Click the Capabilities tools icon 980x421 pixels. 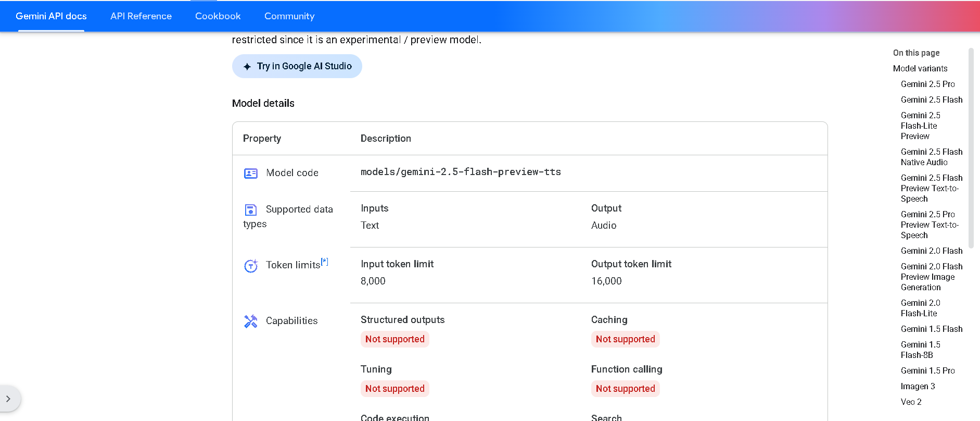251,321
